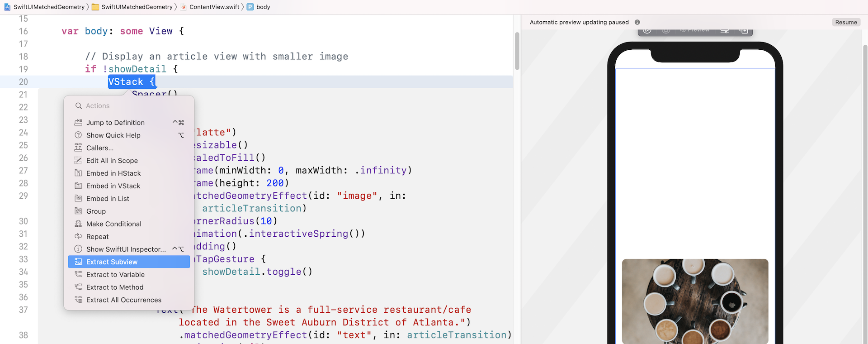This screenshot has width=868, height=344.
Task: Select Make Conditional action
Action: click(x=129, y=224)
